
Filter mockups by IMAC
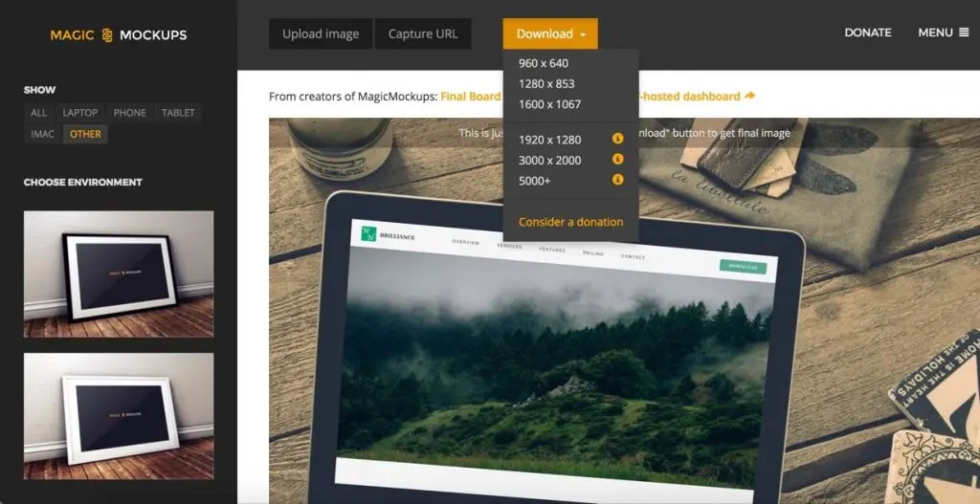[x=42, y=134]
